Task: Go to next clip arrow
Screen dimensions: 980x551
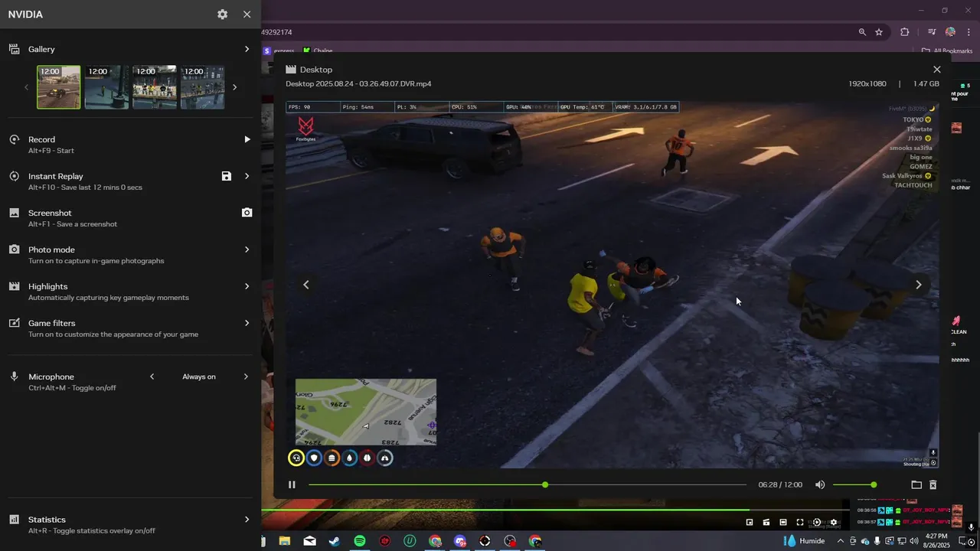Action: pos(919,285)
